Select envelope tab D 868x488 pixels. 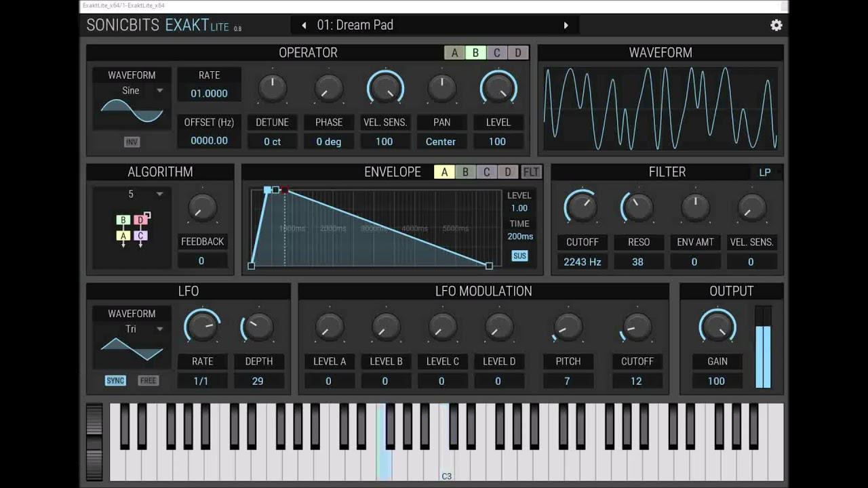point(507,172)
